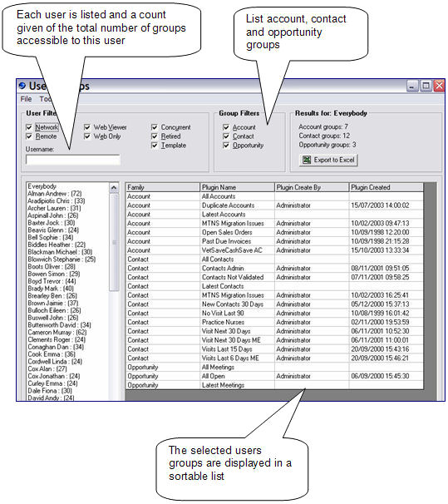Toggle the Template checkbox
Viewport: 448px width, 504px height.
point(155,146)
